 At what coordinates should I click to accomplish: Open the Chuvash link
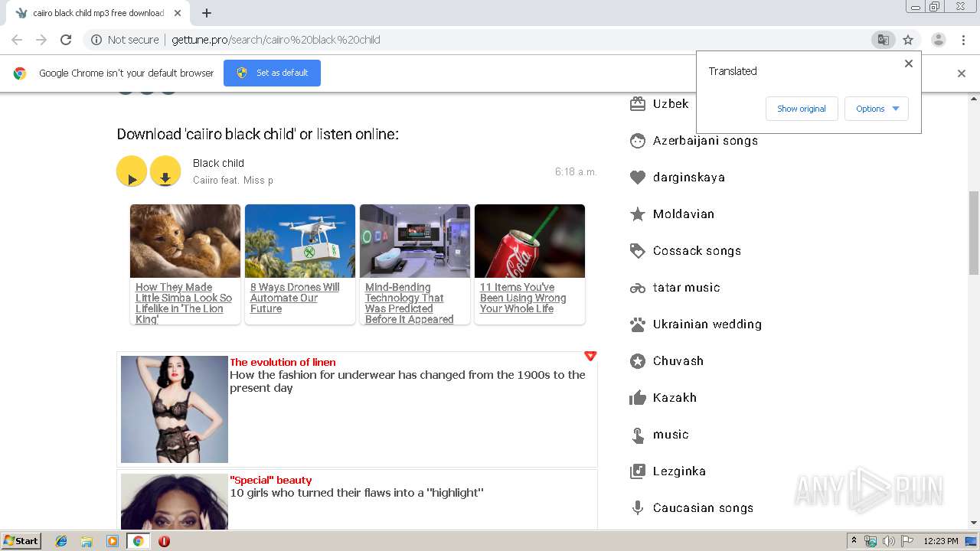678,361
